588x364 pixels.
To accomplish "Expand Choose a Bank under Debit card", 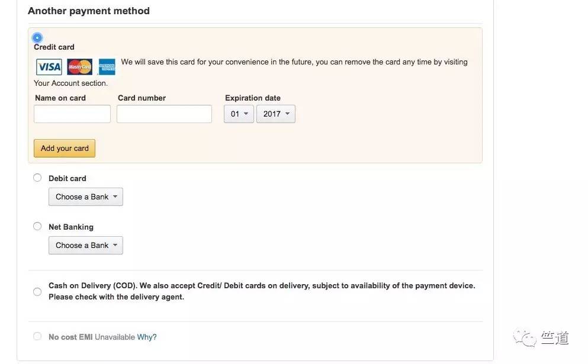I will [86, 197].
